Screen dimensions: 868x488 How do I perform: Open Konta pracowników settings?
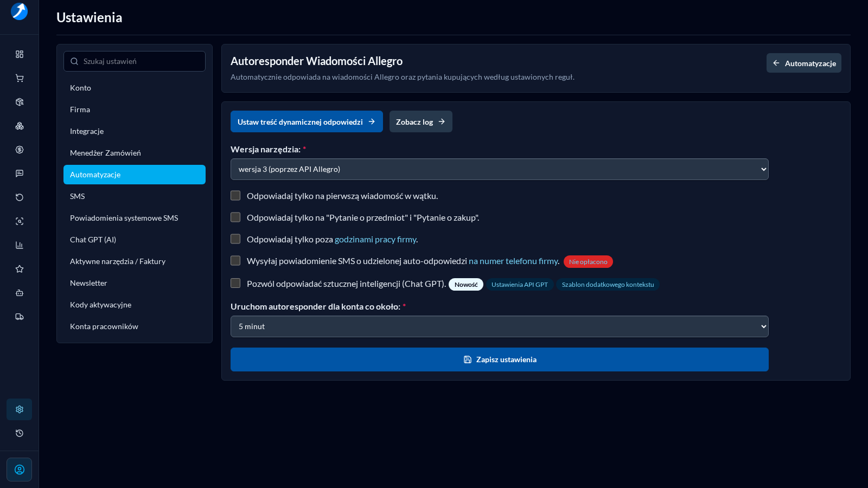[x=135, y=326]
